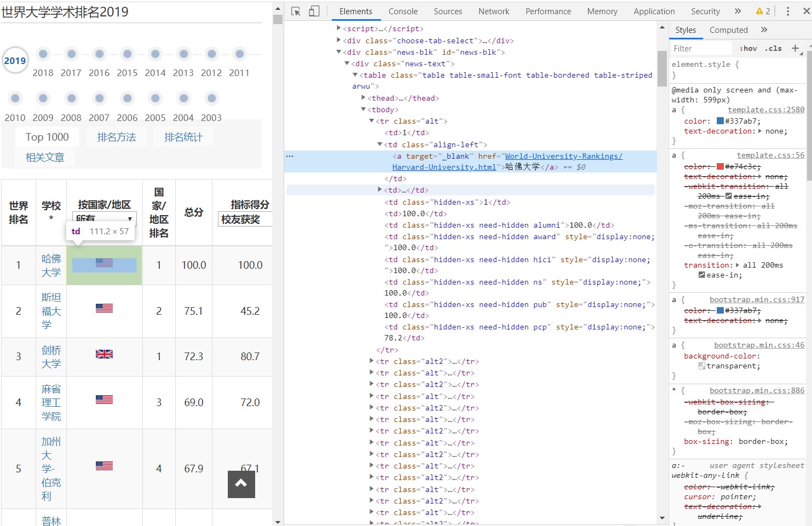Open bootstrap.min.css:917 source link
Viewport: 812px width, 526px height.
[757, 299]
